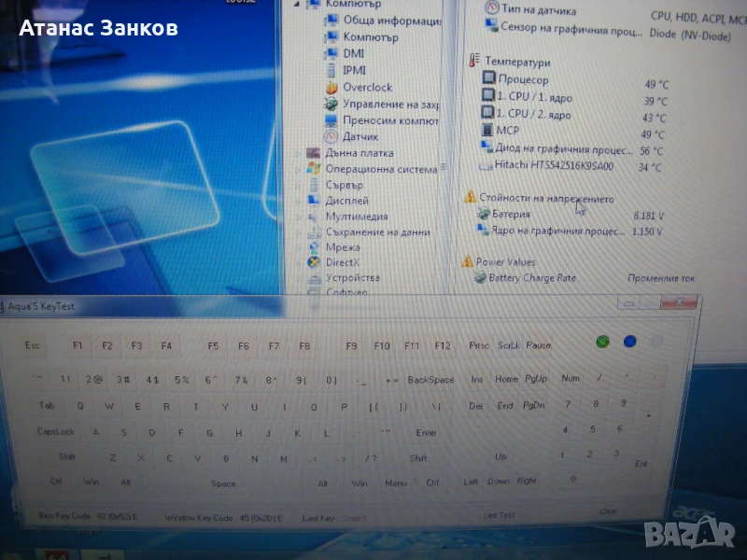The width and height of the screenshot is (747, 560).
Task: Select the Мрежа tree category
Action: click(342, 247)
